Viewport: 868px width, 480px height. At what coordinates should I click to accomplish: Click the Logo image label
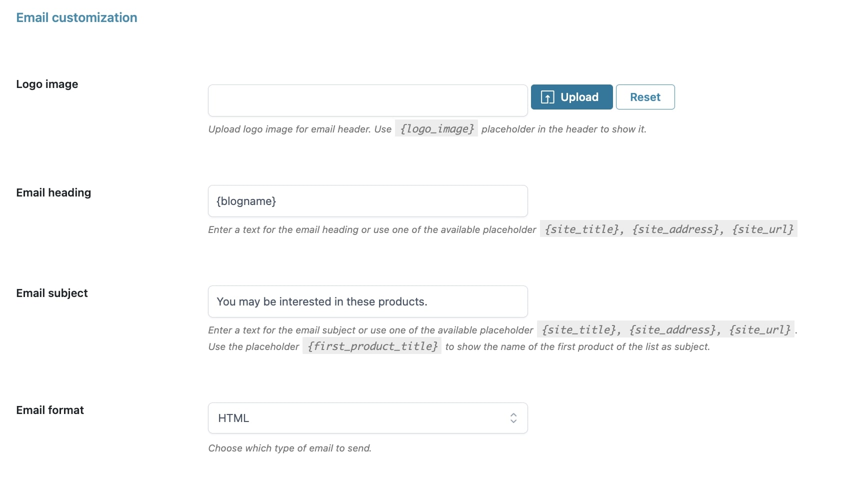47,84
